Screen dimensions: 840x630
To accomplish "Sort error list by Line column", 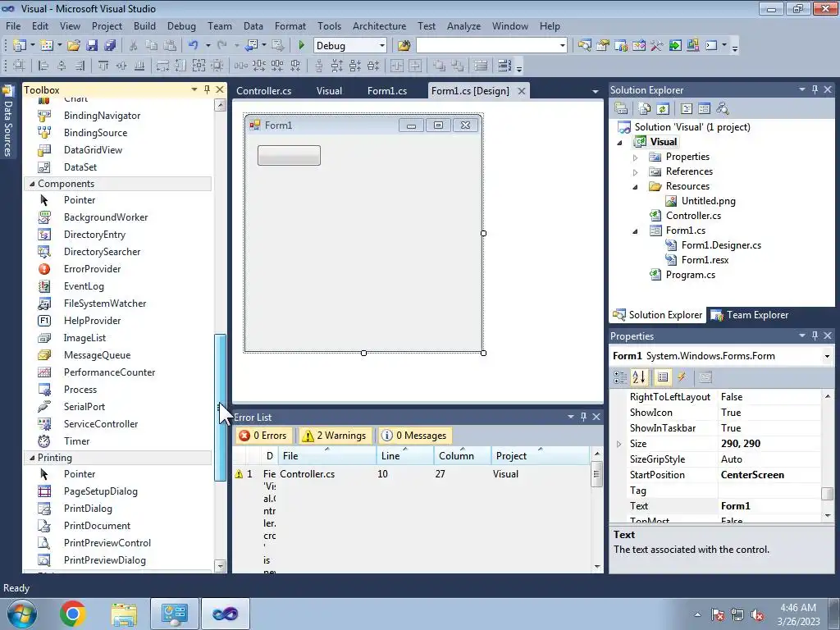I will (405, 456).
